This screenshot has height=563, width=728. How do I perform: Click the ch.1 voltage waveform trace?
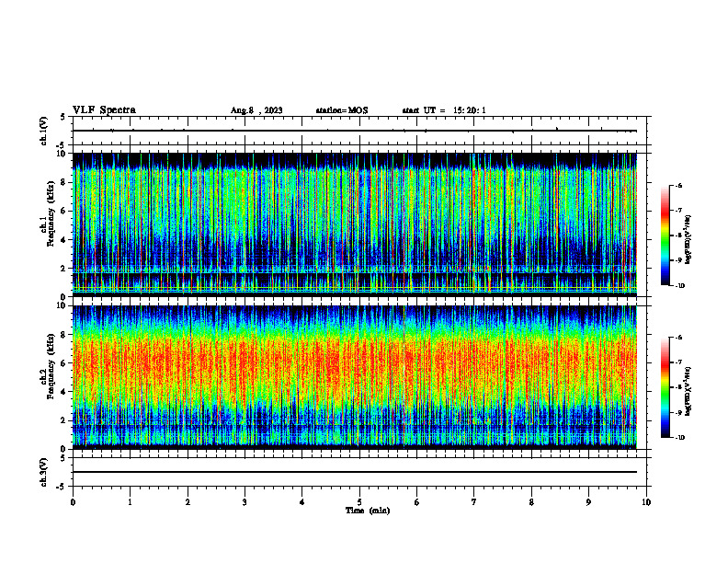pos(354,131)
